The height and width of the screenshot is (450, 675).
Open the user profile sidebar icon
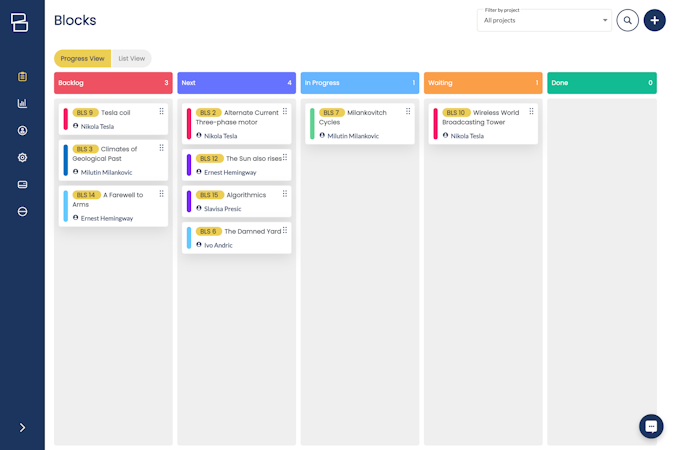pyautogui.click(x=22, y=130)
